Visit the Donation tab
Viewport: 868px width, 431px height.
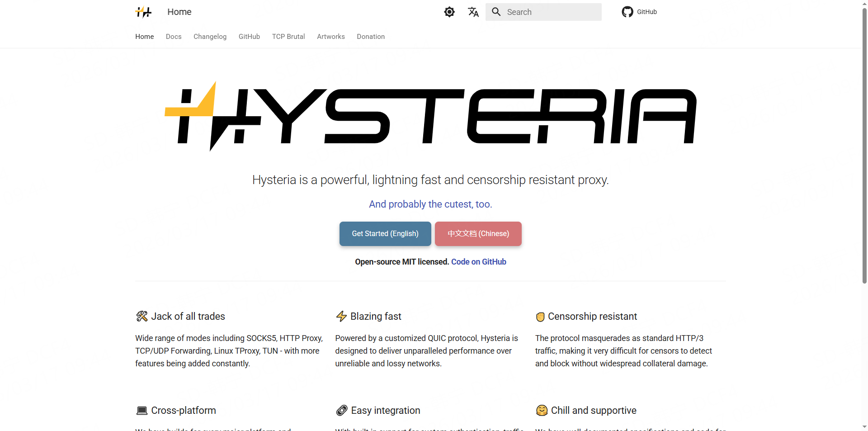click(371, 37)
